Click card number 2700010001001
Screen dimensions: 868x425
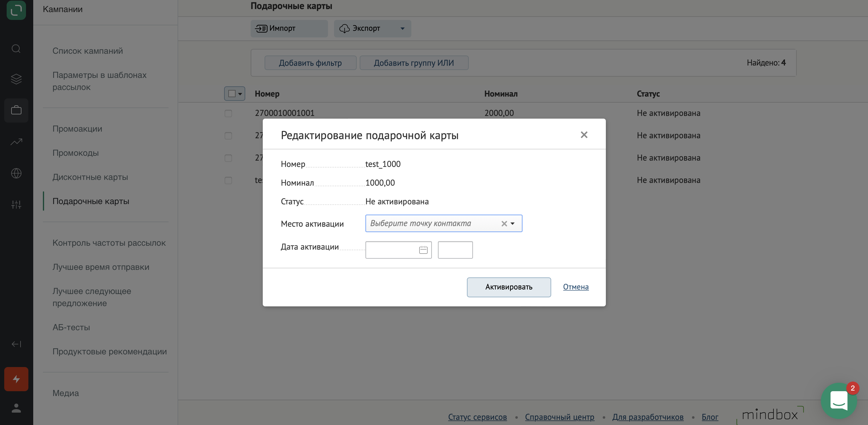coord(285,113)
